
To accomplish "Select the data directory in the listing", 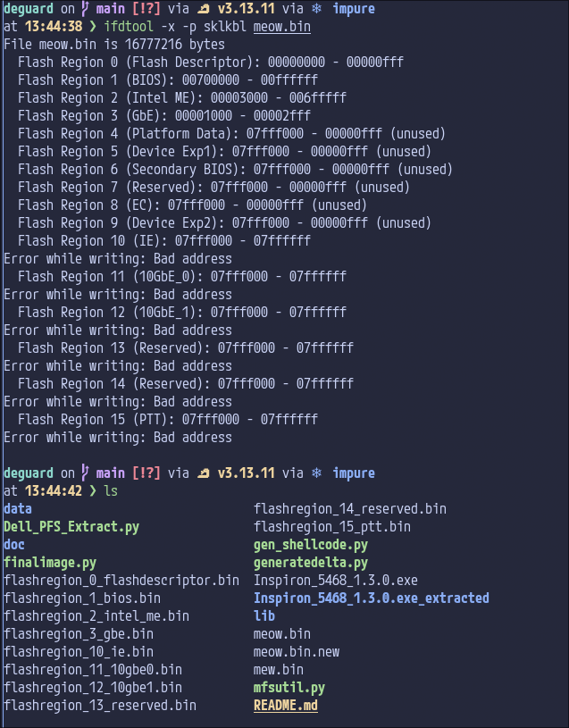I will [x=18, y=508].
